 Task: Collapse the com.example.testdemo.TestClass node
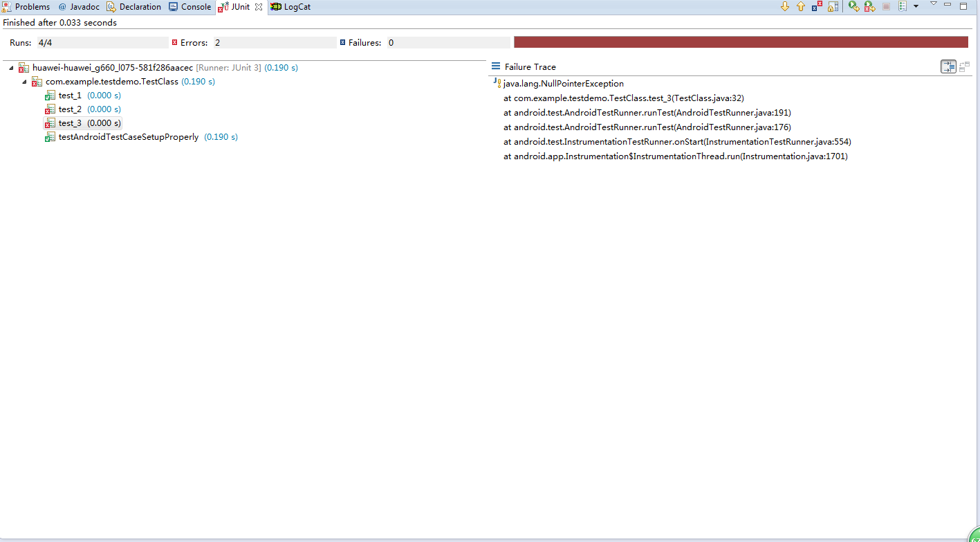25,82
